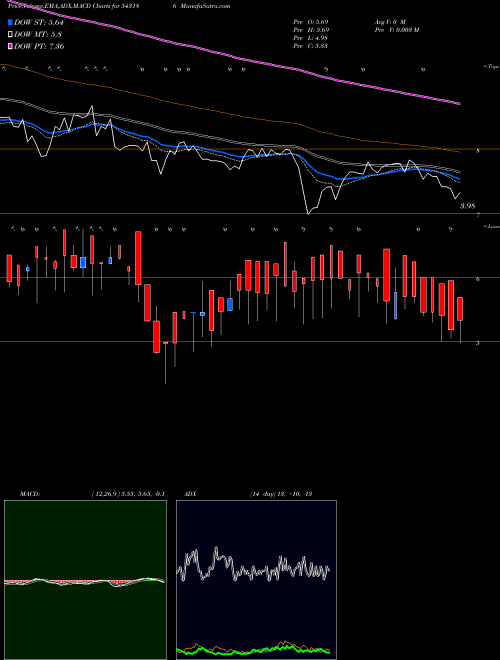This screenshot has width=500, height=660.
Task: Click the end of the magenta long-term trend line
Action: (459, 103)
